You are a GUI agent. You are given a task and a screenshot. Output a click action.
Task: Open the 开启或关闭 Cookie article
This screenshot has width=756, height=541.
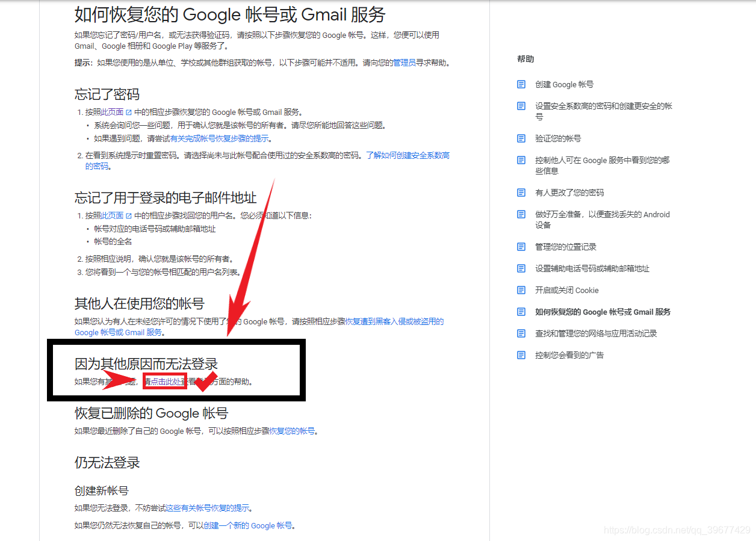pyautogui.click(x=567, y=291)
